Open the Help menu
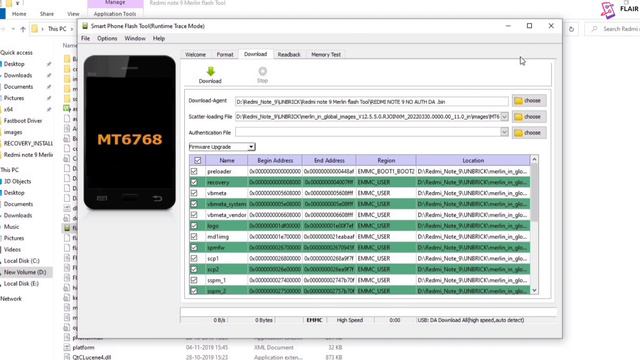Viewport: 640px width, 360px height. click(159, 38)
